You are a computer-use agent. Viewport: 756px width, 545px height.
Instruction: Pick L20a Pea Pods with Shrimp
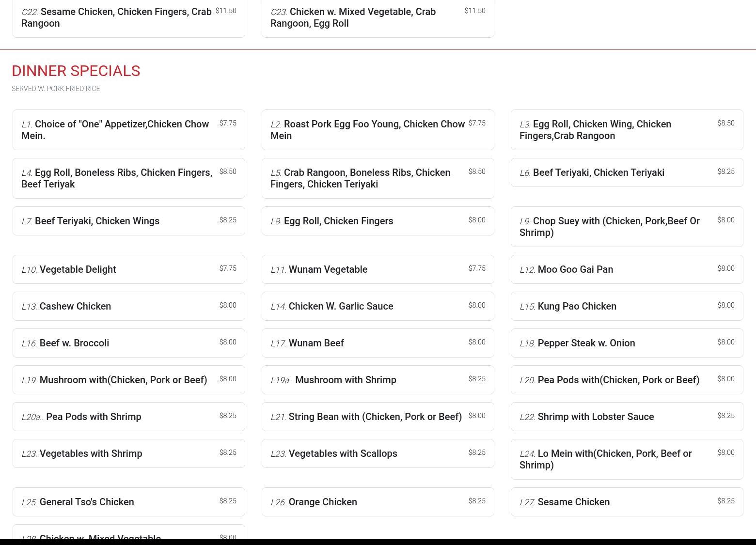pyautogui.click(x=129, y=417)
